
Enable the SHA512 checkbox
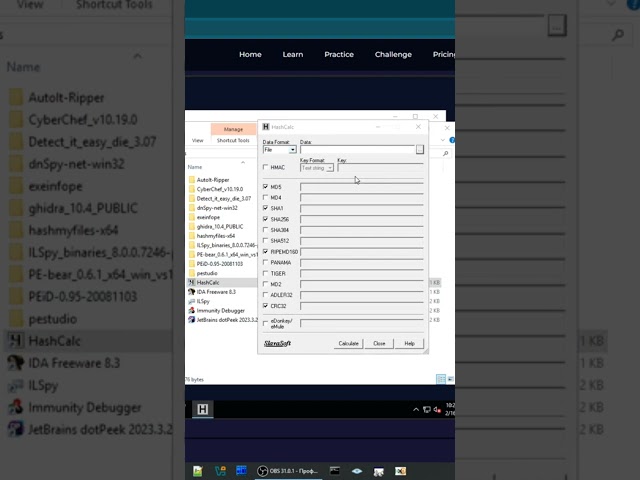point(266,241)
